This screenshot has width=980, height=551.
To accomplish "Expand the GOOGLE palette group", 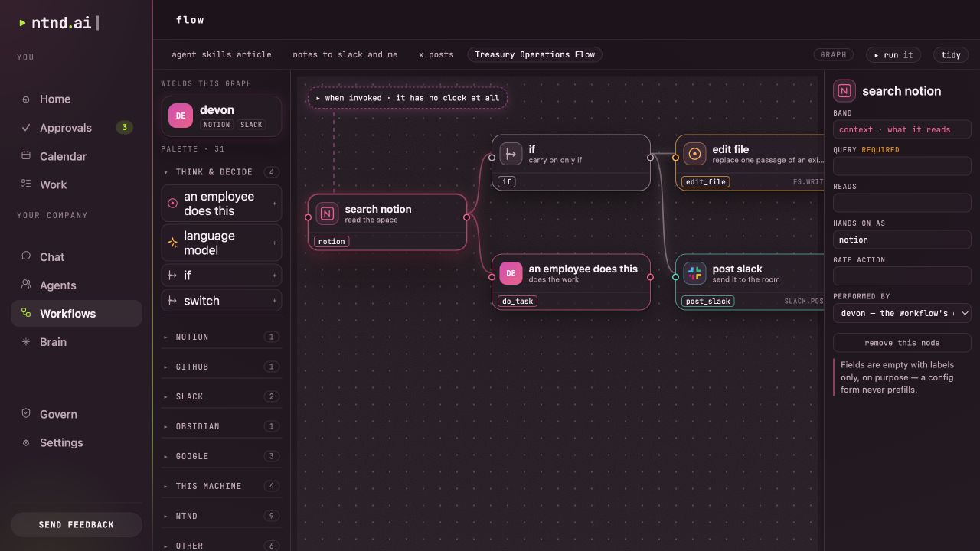I will (221, 456).
